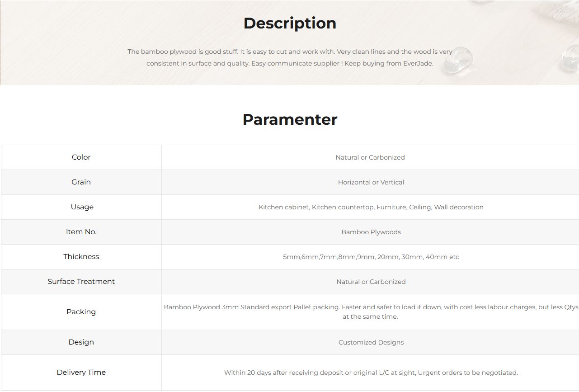Click the Color row label

81,157
